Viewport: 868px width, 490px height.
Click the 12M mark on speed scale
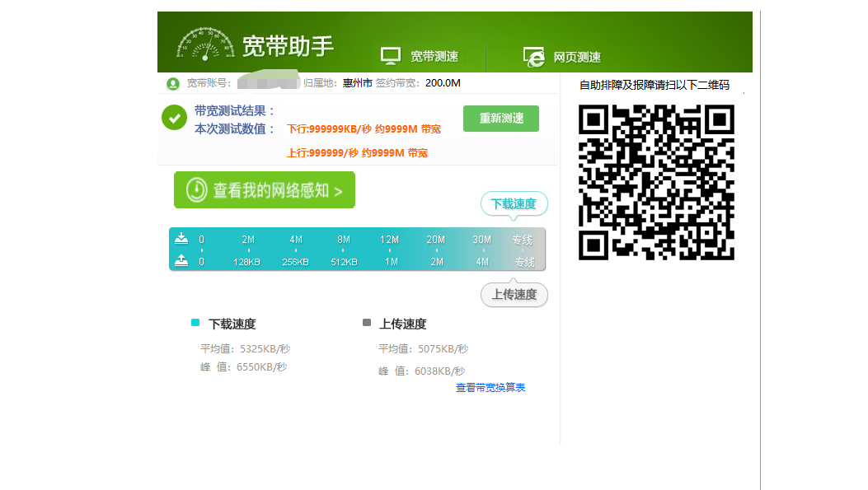[389, 240]
